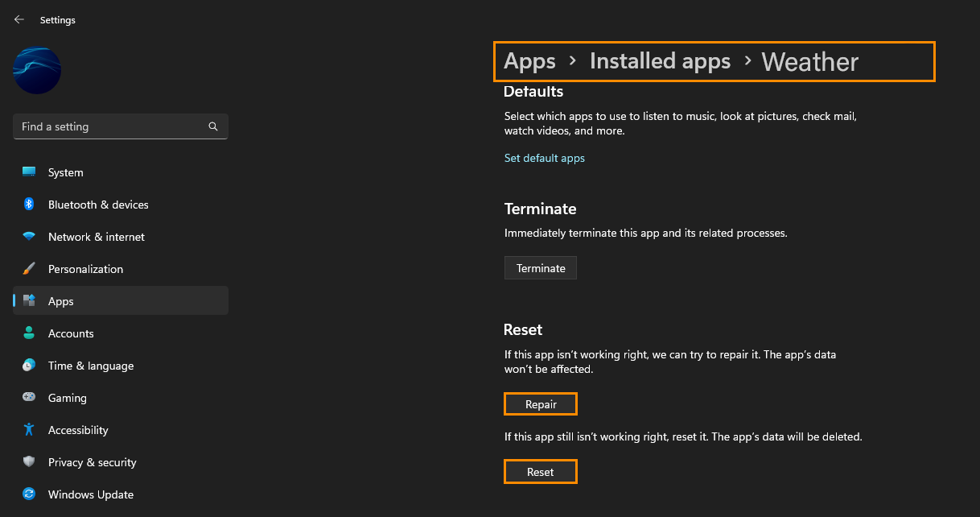Go back to Installed apps breadcrumb
Viewport: 980px width, 517px height.
tap(660, 61)
